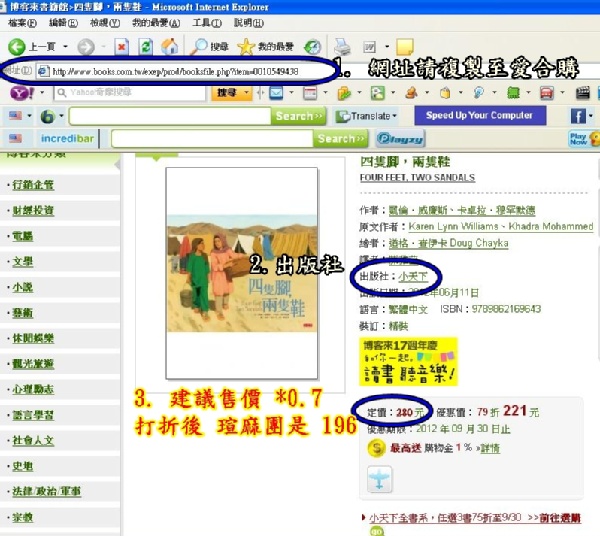Click the Facebook icon in toolbar
This screenshot has width=600, height=536.
pos(579,116)
